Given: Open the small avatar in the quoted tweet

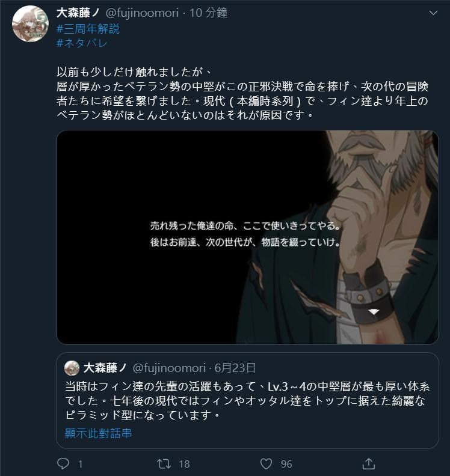Looking at the screenshot, I should 72,368.
